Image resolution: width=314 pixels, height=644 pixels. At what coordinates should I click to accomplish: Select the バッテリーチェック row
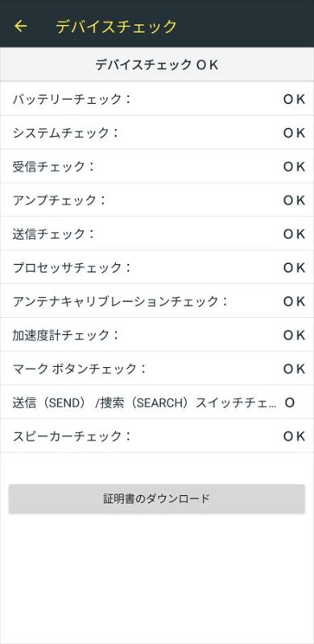tap(157, 99)
